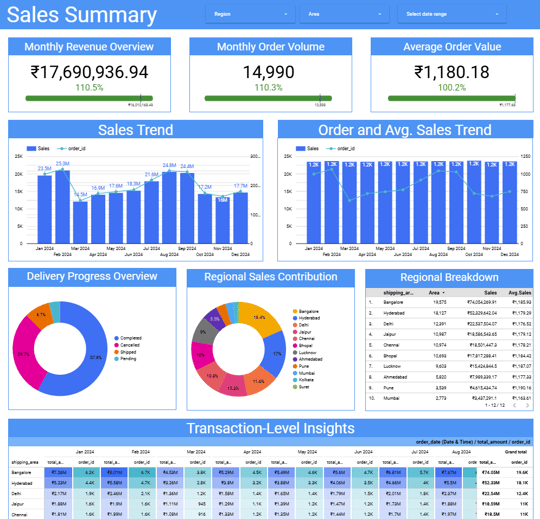Viewport: 540px width, 519px height.
Task: Go to previous page in Regional Breakdown table
Action: [x=515, y=405]
